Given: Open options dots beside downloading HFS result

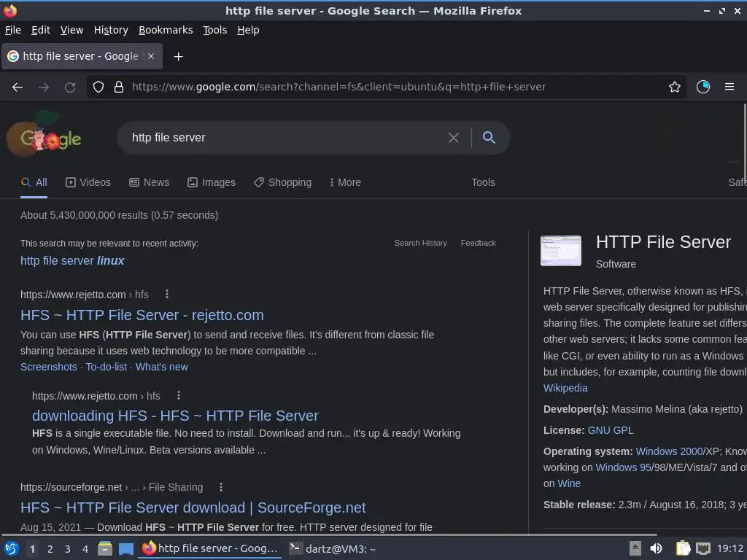Looking at the screenshot, I should (178, 395).
